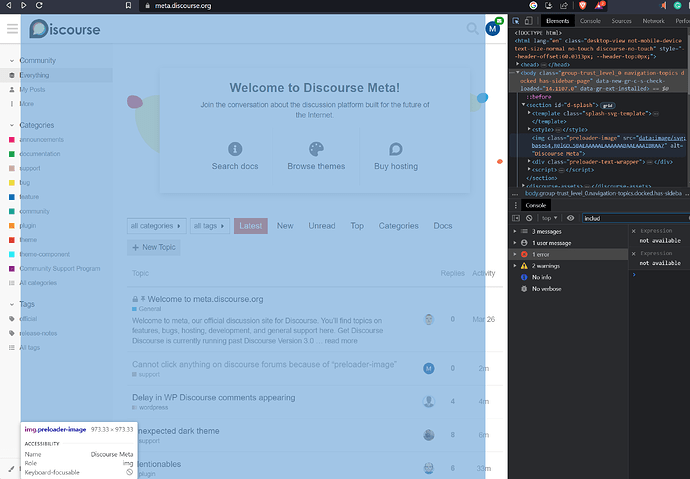The width and height of the screenshot is (690, 479).
Task: Click the Search docs info icon
Action: pos(235,149)
